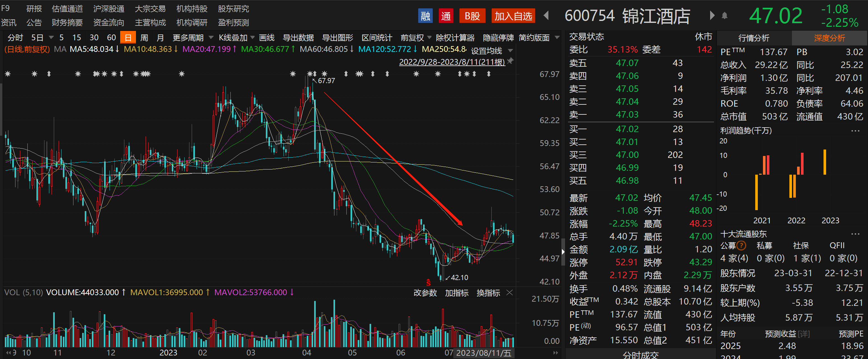Click the red 通 connect badge

click(x=446, y=16)
